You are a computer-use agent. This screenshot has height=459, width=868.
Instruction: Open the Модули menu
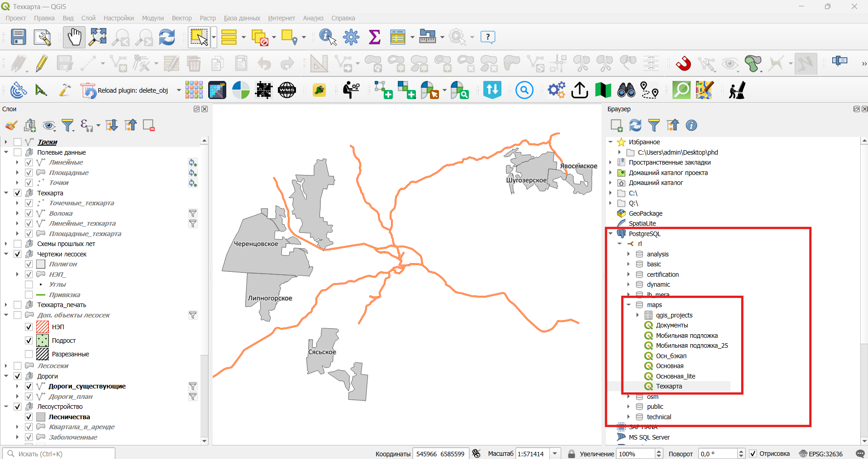click(x=153, y=18)
